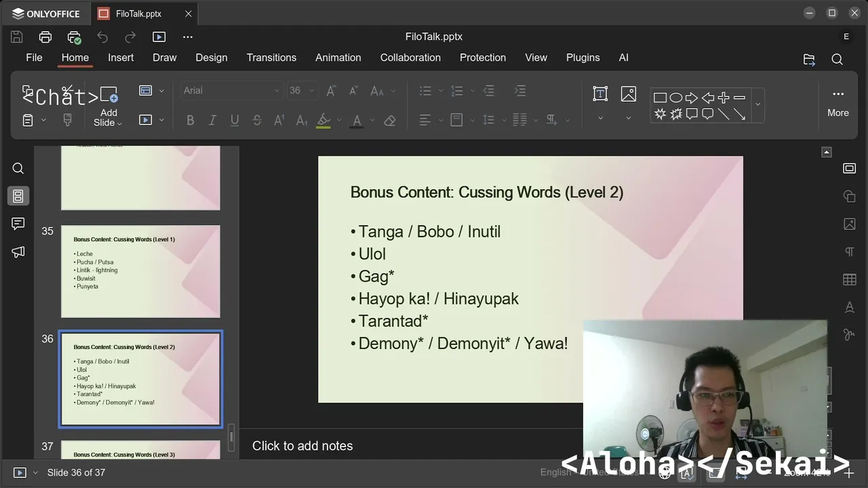Decrease the font size
This screenshot has width=868, height=488.
point(353,91)
